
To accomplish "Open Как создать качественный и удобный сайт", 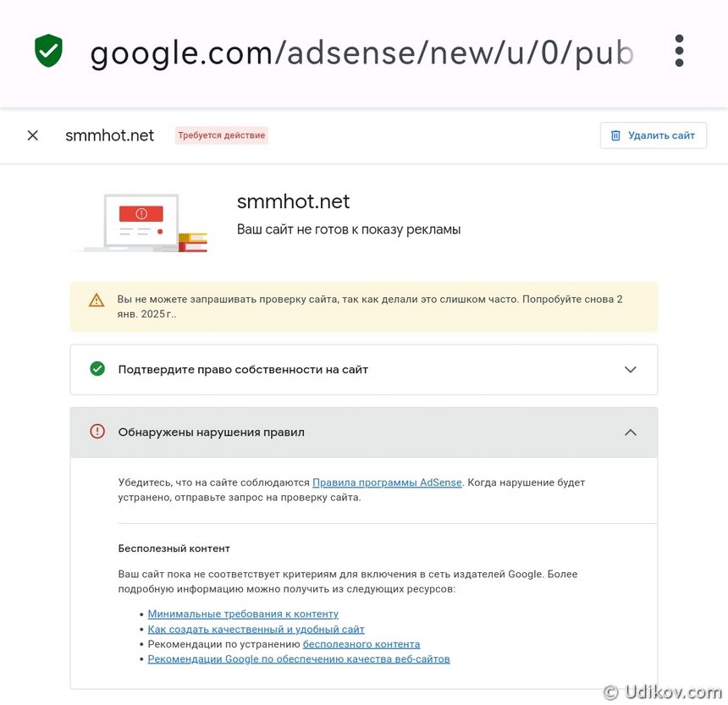I will pyautogui.click(x=256, y=629).
